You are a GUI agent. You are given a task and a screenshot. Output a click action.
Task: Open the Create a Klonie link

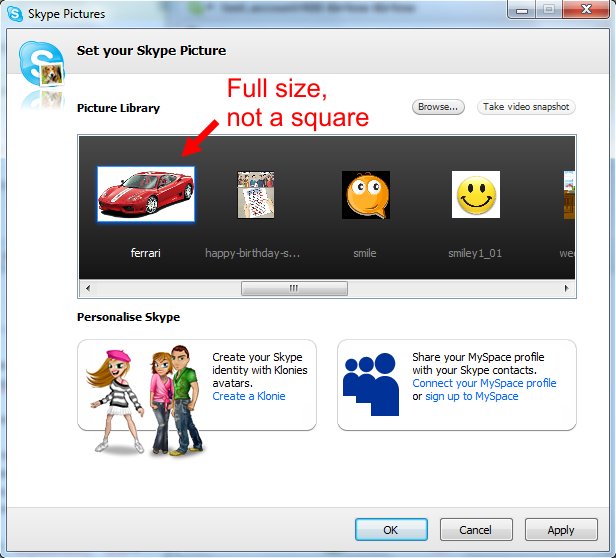tap(249, 396)
